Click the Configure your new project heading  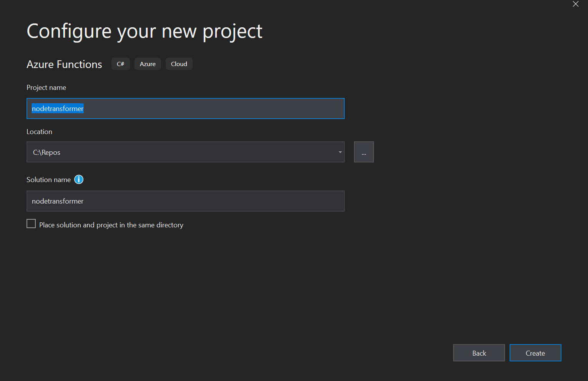click(x=145, y=31)
